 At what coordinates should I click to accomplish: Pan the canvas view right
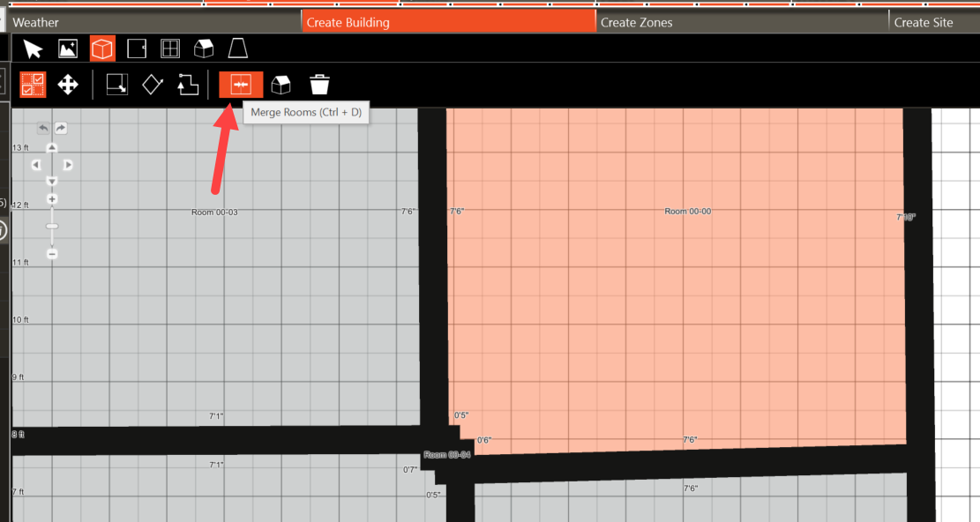68,165
